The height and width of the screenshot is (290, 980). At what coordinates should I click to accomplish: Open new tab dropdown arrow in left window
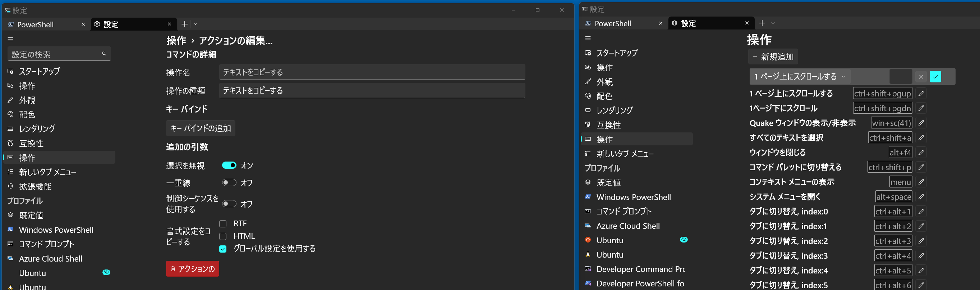[x=195, y=24]
